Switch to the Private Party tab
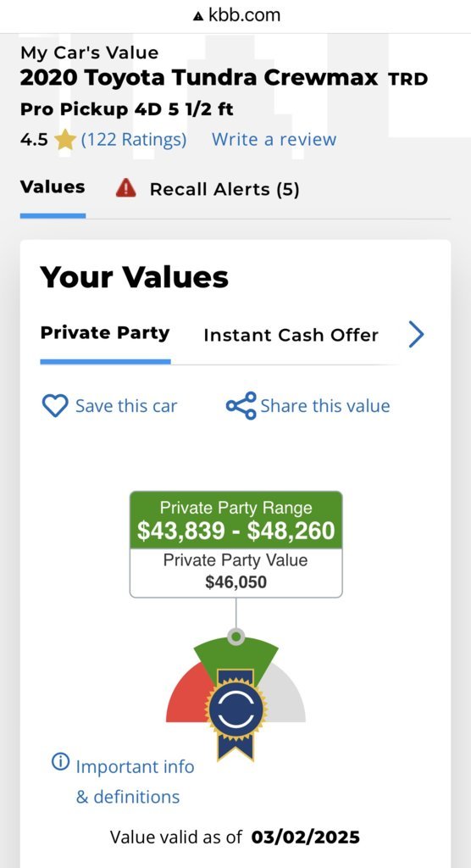The image size is (471, 868). (x=105, y=333)
